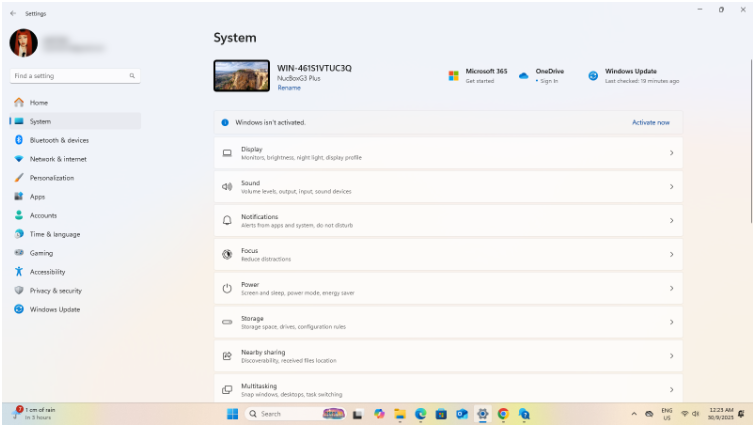Click the taskbar Search box

[x=296, y=414]
